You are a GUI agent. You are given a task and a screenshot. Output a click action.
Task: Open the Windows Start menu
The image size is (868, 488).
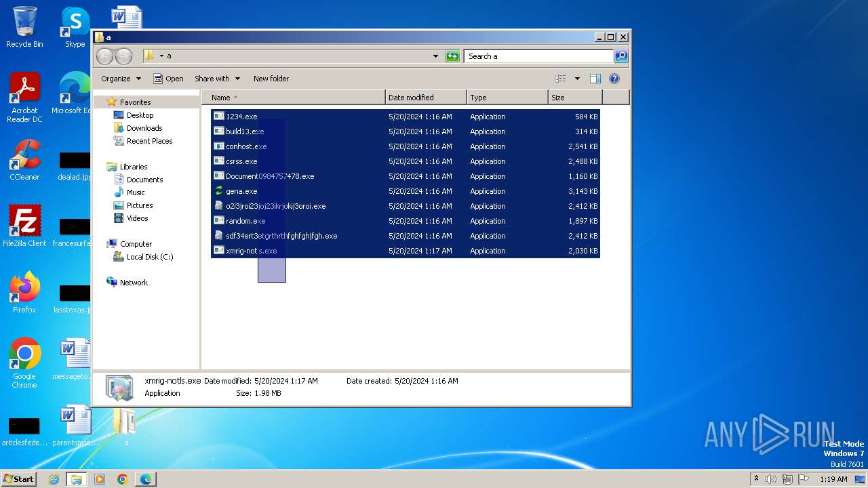(18, 479)
